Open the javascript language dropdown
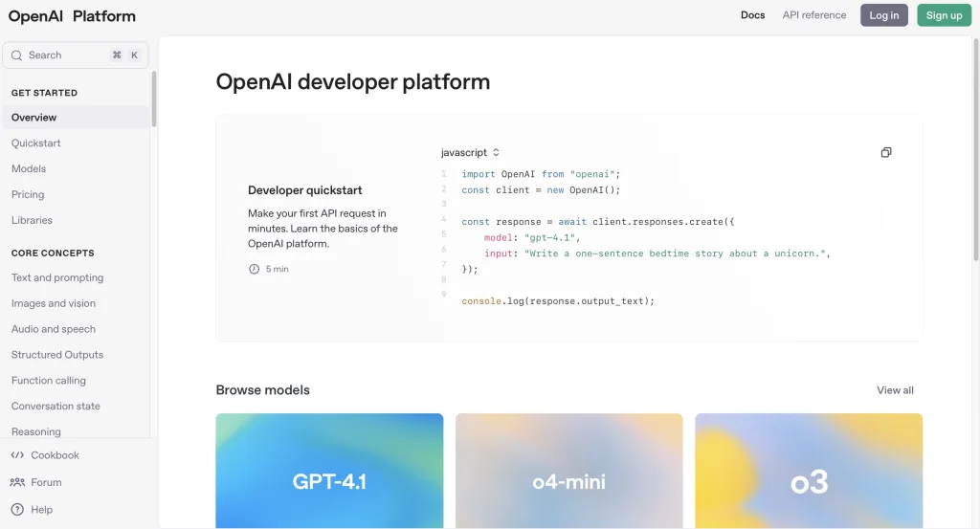 pyautogui.click(x=470, y=152)
